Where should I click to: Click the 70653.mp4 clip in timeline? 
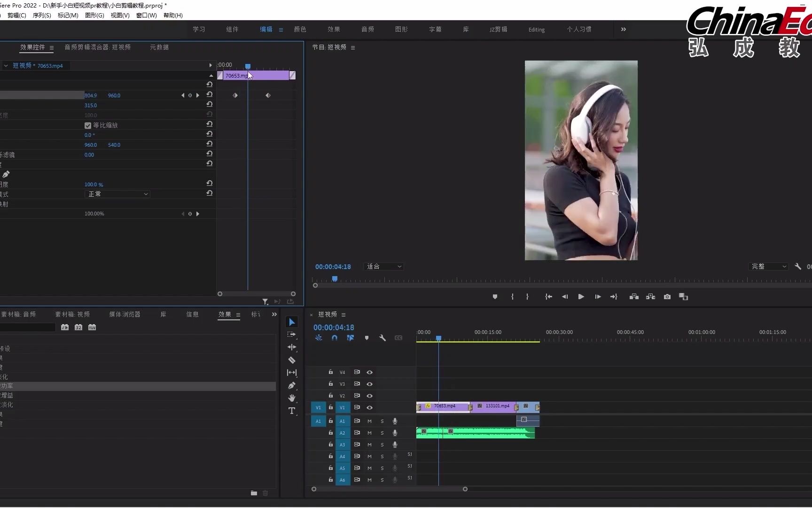443,407
